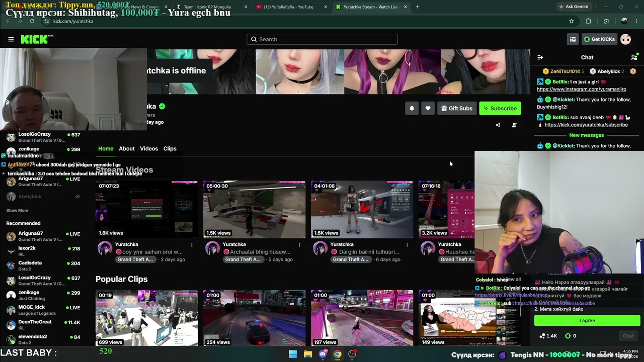644x362 pixels.
Task: Follow Yuratchka with the heart icon
Action: [428, 108]
